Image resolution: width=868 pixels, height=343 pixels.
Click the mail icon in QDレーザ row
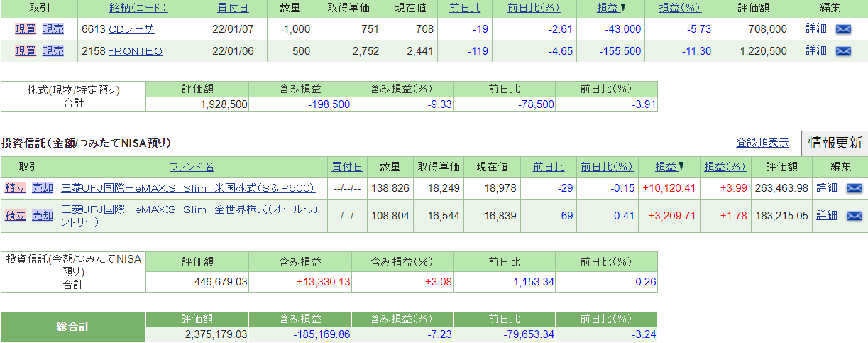point(843,29)
